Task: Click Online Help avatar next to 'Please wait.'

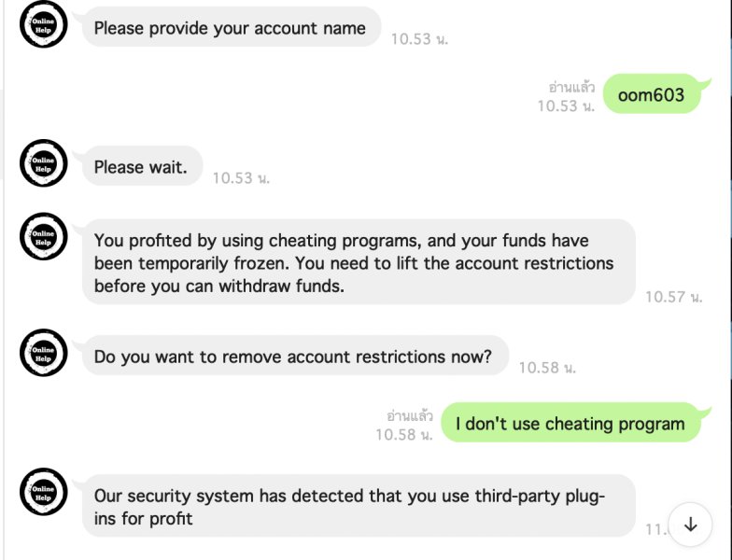Action: click(x=43, y=163)
